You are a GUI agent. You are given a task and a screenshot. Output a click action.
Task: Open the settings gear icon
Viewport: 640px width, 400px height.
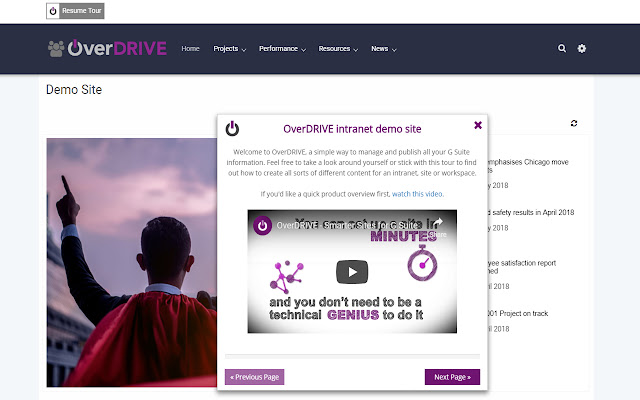582,48
